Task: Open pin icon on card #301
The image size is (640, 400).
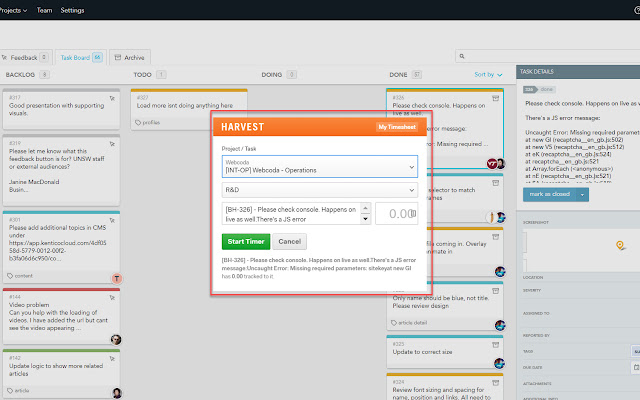Action: (x=112, y=220)
